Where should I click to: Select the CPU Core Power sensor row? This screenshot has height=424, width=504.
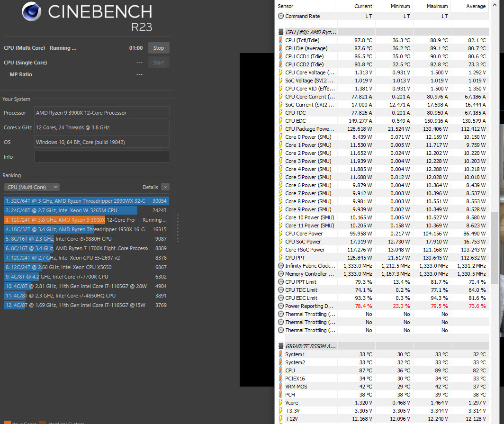pos(383,234)
